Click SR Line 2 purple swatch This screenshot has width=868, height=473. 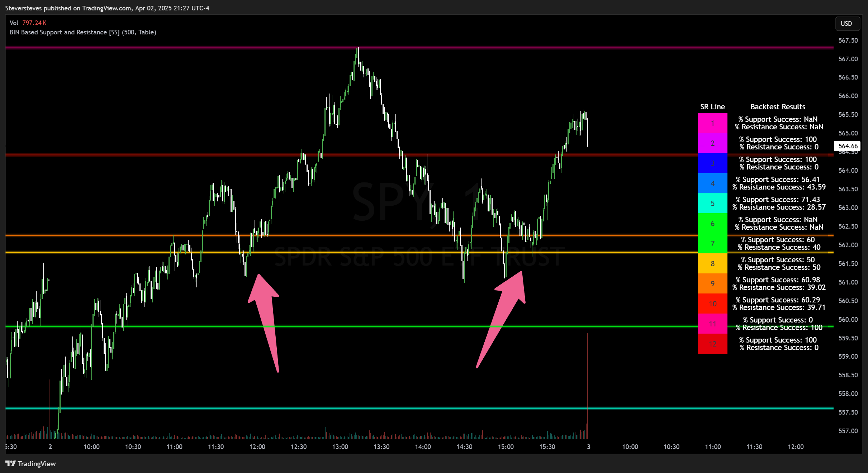712,143
